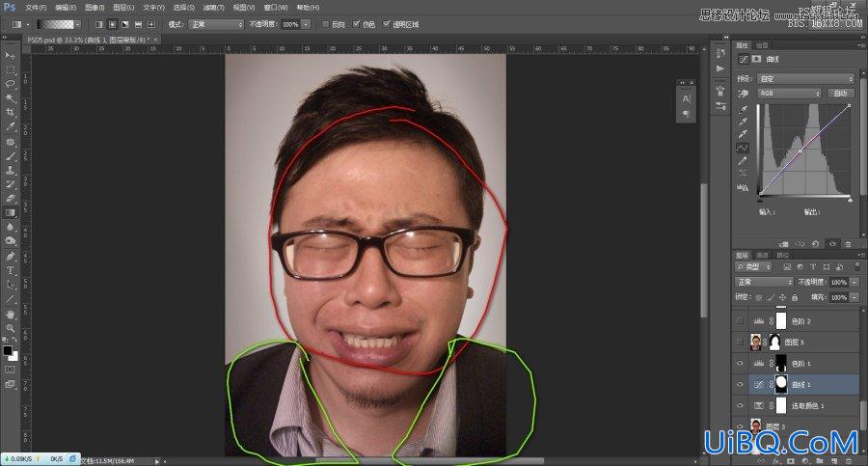Screen dimensions: 868x466
Task: Show the 图层 5 layer
Action: click(x=740, y=342)
